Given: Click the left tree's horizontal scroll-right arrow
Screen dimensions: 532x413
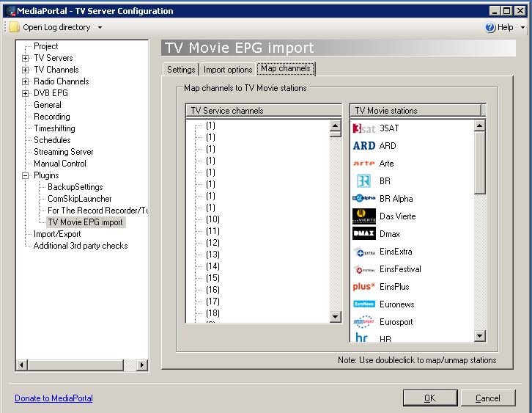Looking at the screenshot, I should point(142,365).
